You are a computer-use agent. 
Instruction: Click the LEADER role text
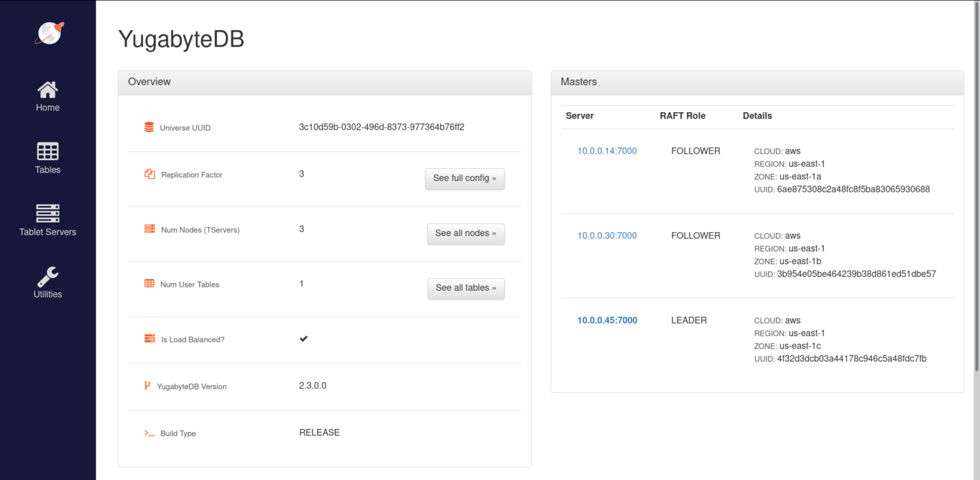[x=689, y=320]
